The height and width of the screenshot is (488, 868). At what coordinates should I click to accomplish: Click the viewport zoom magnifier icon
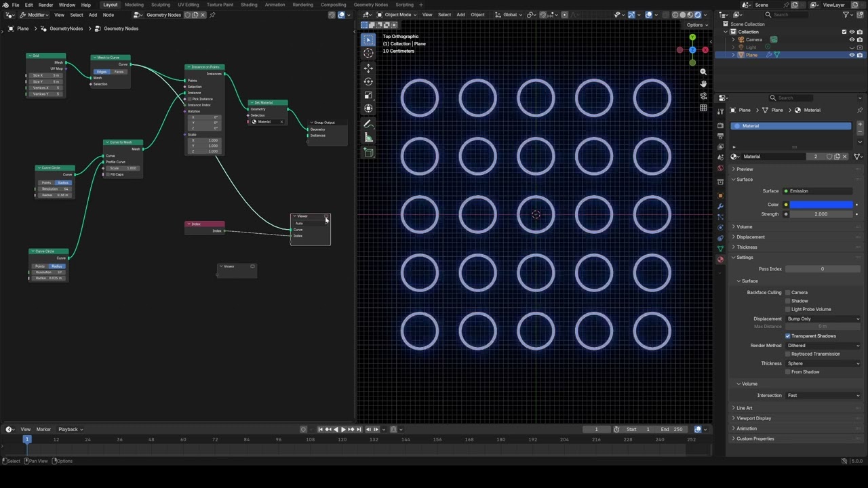click(703, 72)
